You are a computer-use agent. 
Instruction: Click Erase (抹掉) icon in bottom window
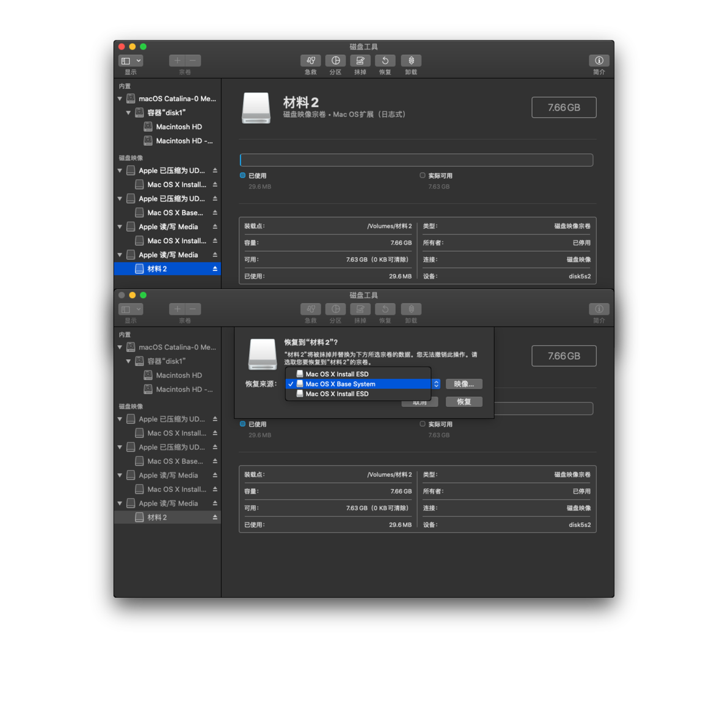click(360, 309)
